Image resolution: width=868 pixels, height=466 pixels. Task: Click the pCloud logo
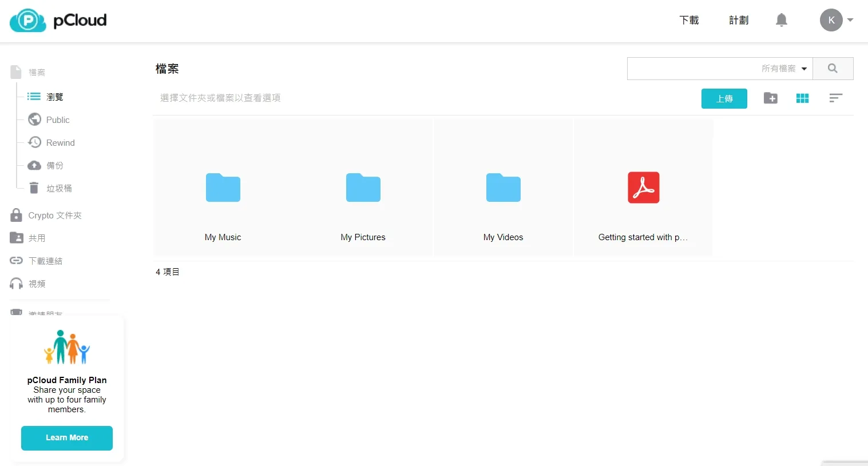tap(58, 21)
